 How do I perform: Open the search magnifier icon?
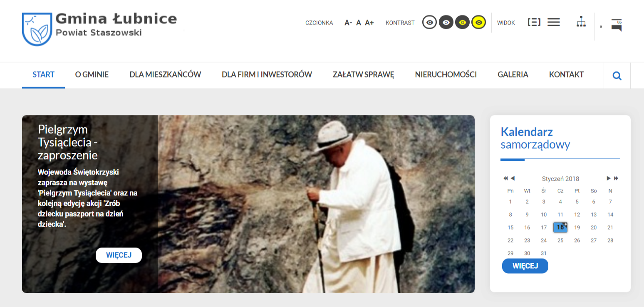point(617,76)
